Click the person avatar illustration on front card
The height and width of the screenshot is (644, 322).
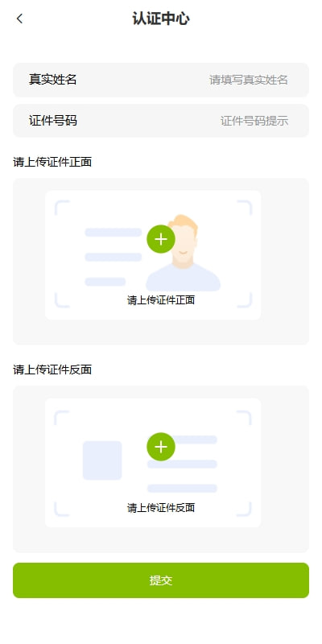[x=184, y=253]
